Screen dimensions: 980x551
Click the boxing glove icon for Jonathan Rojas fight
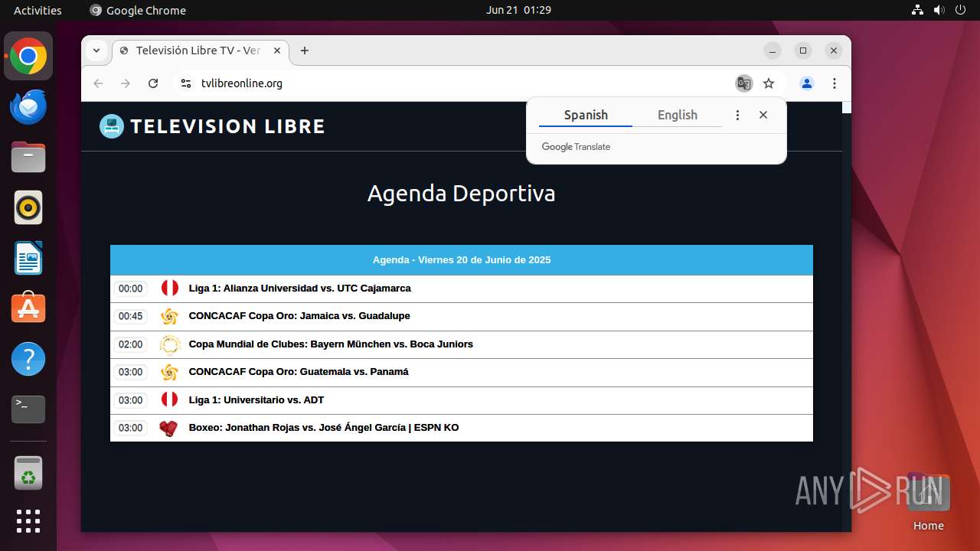[169, 428]
